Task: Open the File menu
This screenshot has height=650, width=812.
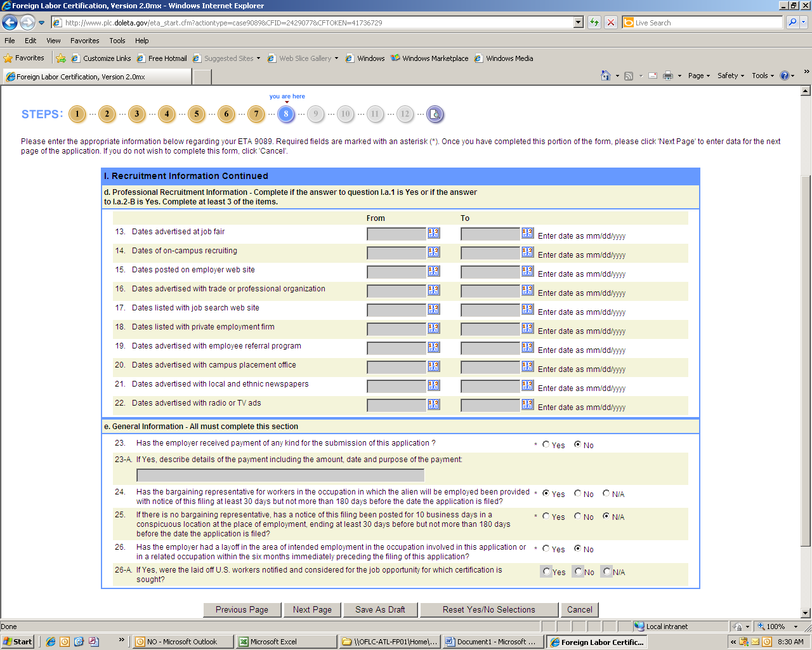Action: pos(10,41)
